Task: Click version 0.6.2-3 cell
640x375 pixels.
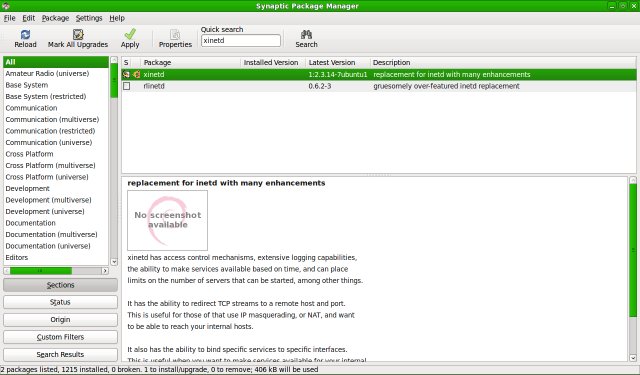Action: [320, 86]
